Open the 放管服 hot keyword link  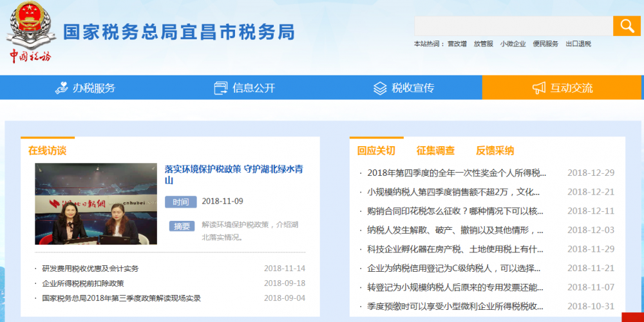483,44
